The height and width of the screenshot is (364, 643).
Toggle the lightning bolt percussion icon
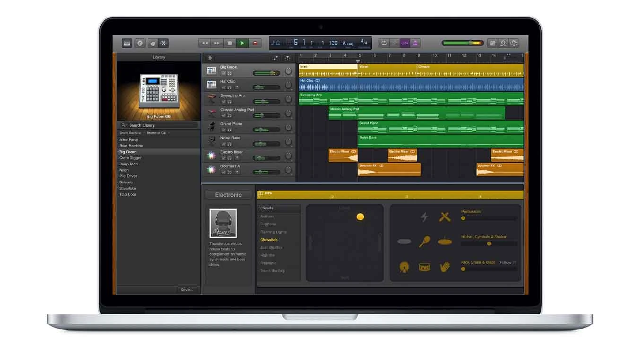tap(425, 217)
